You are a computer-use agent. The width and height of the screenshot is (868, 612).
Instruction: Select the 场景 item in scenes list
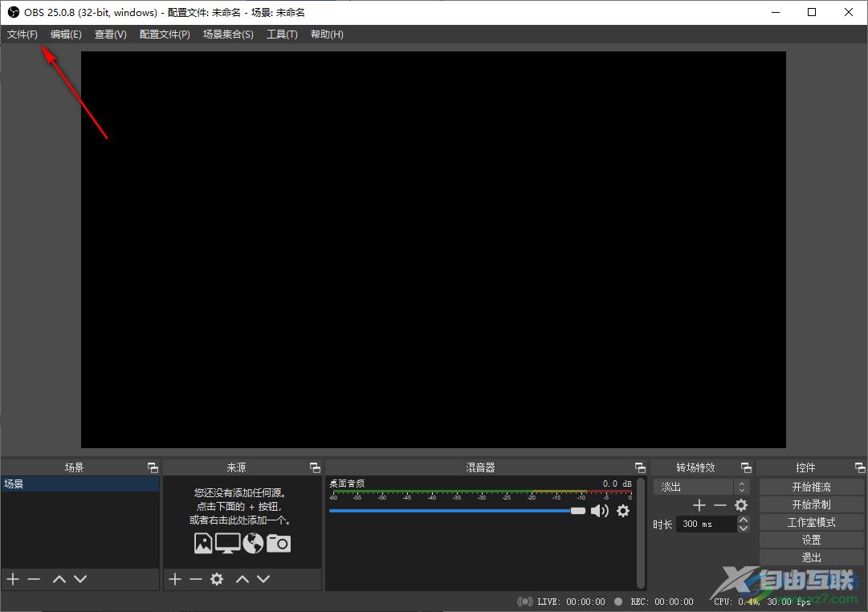click(80, 484)
